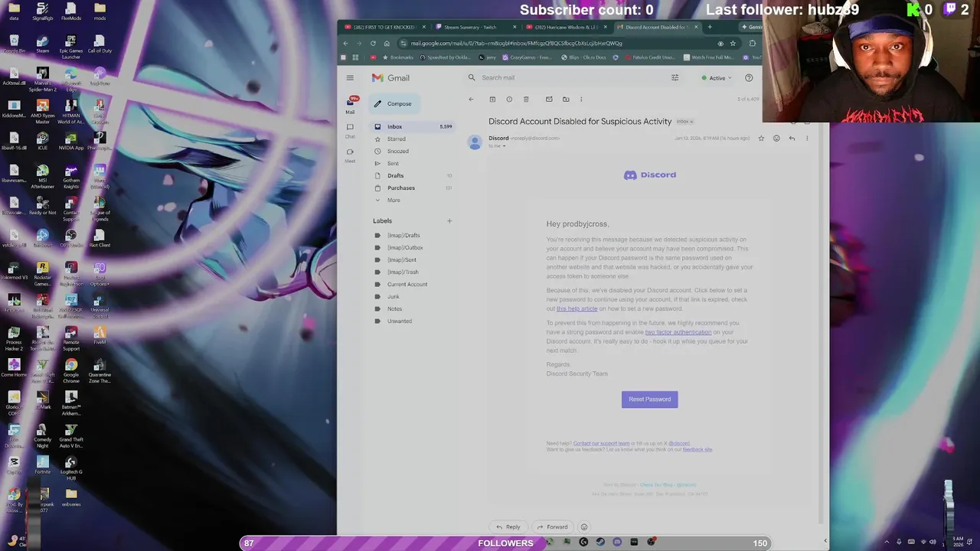Select Steam desktop shortcut
The height and width of the screenshot is (551, 980).
tap(43, 44)
